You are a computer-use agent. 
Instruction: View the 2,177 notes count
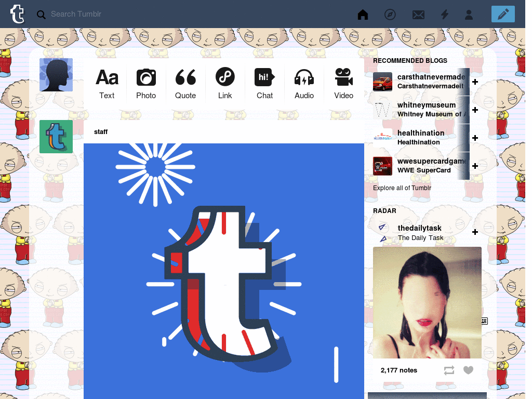[398, 370]
